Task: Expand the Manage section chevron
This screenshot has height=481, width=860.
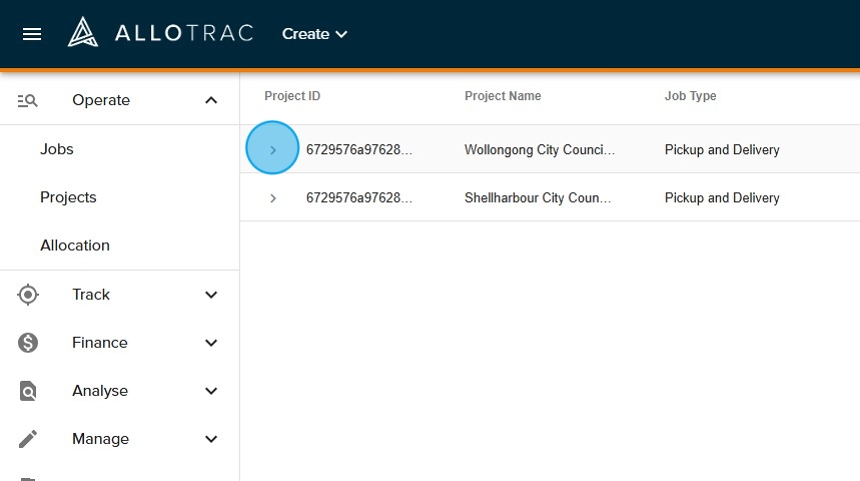Action: pos(211,439)
